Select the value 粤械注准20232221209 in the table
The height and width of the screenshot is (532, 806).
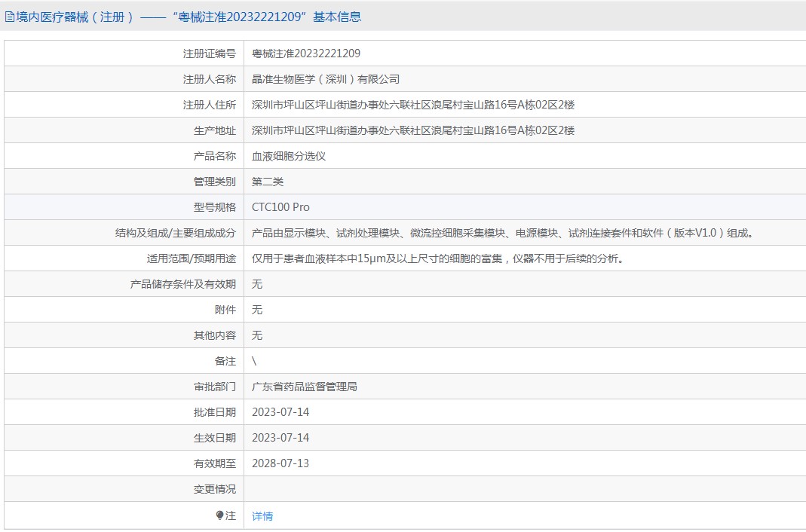point(306,54)
